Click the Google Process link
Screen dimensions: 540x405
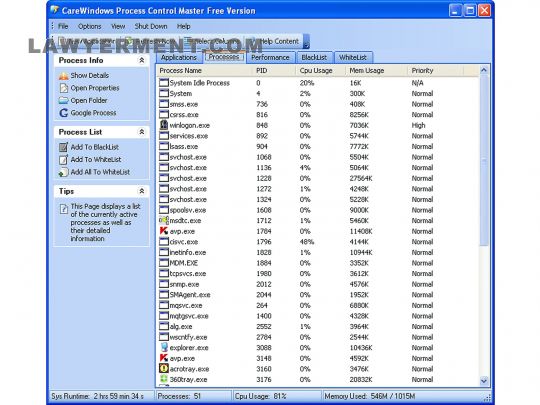pos(93,113)
